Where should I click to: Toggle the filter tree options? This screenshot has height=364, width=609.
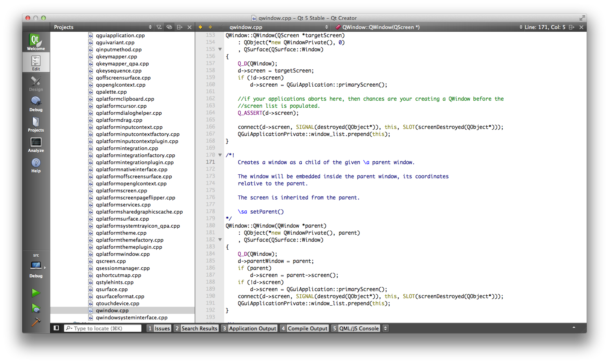click(159, 27)
